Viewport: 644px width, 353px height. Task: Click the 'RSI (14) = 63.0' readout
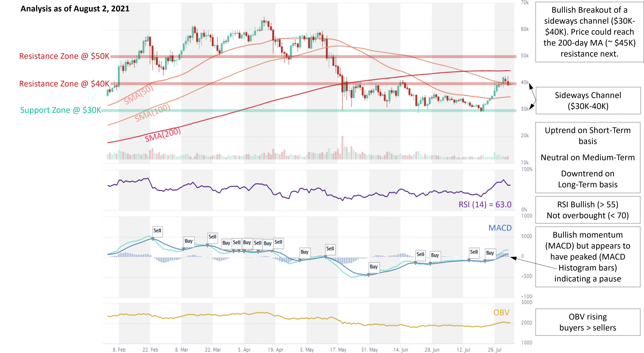point(485,205)
